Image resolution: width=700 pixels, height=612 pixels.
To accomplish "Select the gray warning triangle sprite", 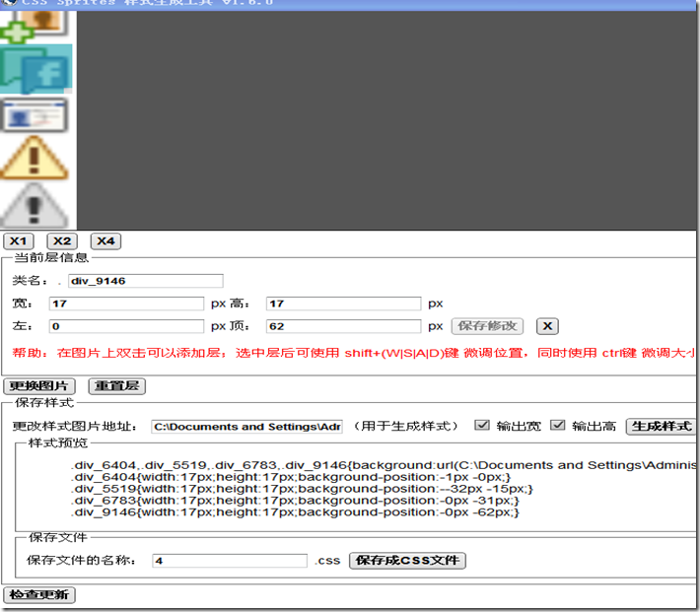I will 35,206.
